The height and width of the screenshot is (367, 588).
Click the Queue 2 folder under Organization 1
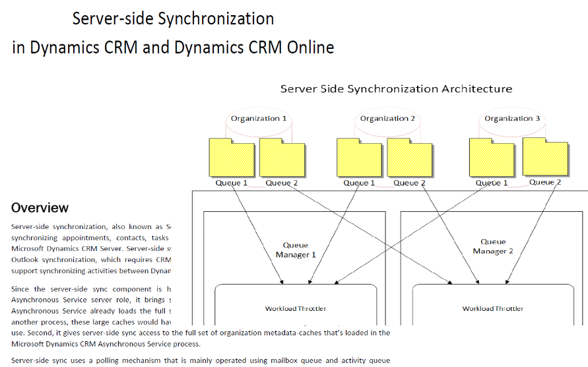point(282,158)
